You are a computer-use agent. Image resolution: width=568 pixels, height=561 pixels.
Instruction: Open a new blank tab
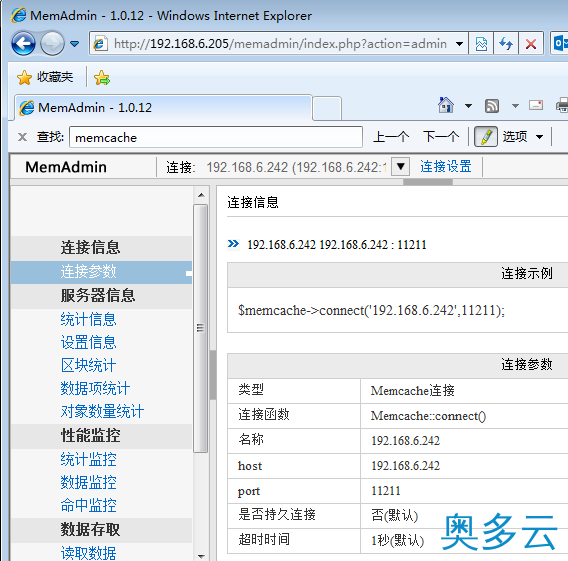[x=327, y=108]
